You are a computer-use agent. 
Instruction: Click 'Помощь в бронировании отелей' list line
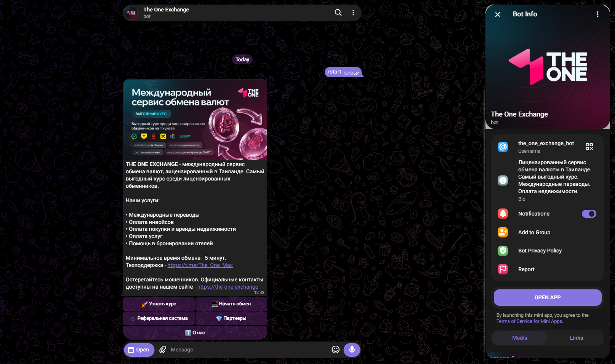[x=169, y=244]
